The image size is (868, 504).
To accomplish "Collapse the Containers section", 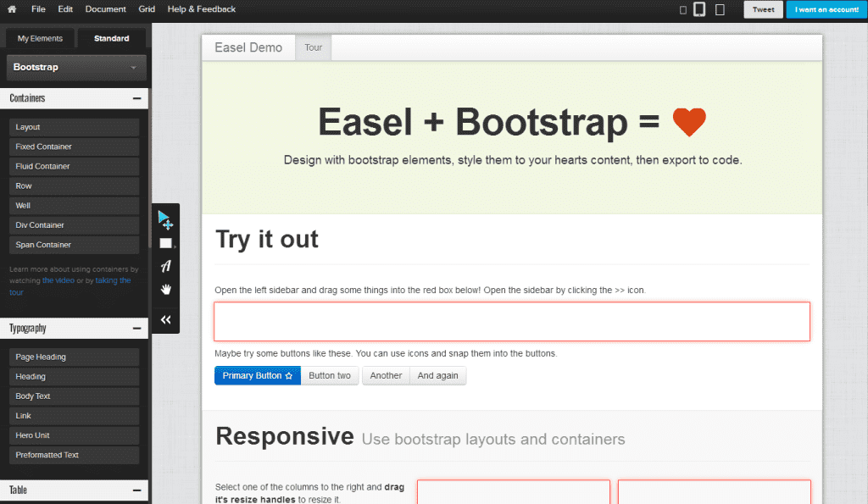I will point(136,98).
